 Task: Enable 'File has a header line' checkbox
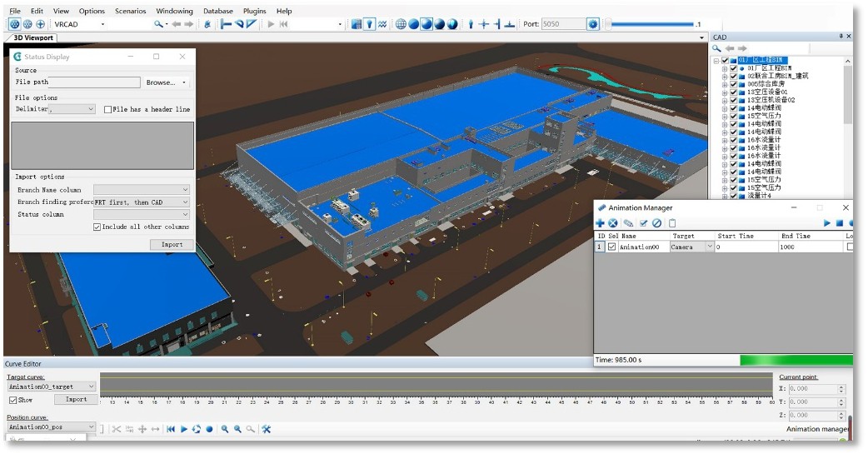click(108, 109)
